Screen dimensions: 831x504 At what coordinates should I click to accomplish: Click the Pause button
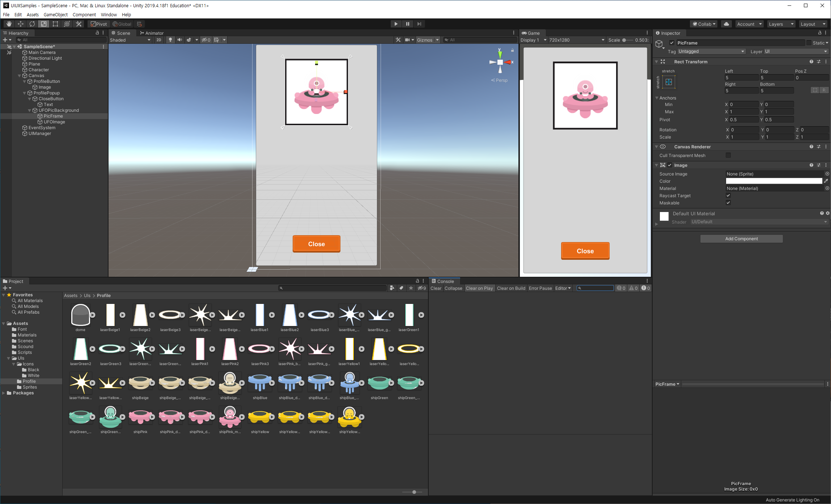point(408,24)
